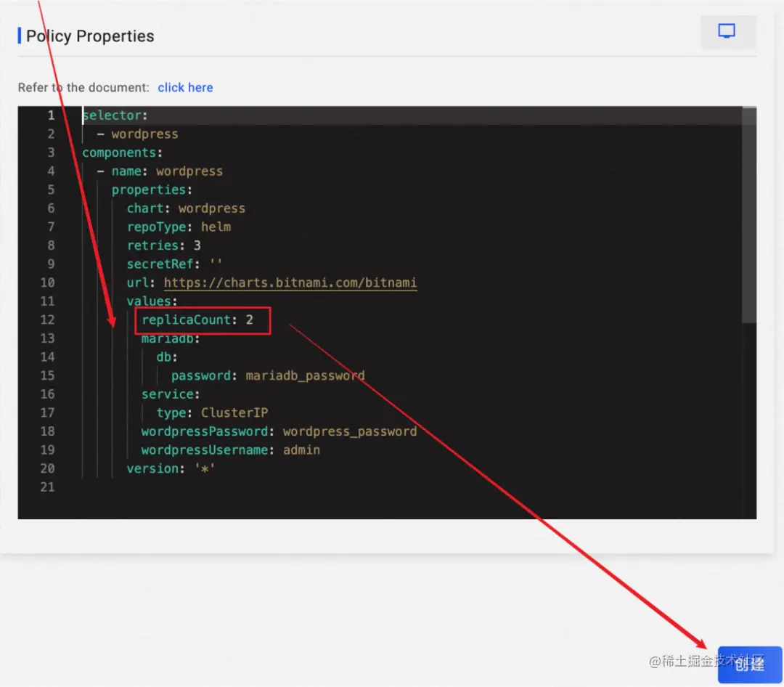Click 'mariadb:' on line 13
Viewport: 784px width, 687px height.
[171, 338]
